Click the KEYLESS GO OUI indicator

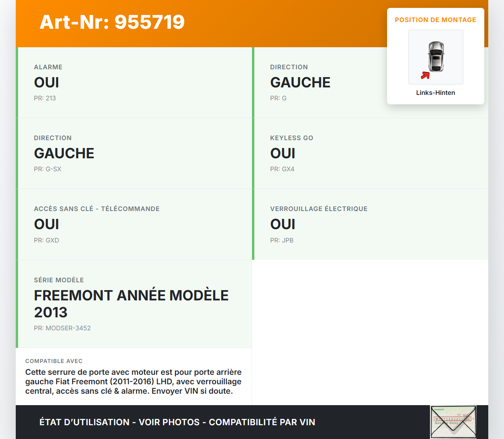pyautogui.click(x=282, y=153)
